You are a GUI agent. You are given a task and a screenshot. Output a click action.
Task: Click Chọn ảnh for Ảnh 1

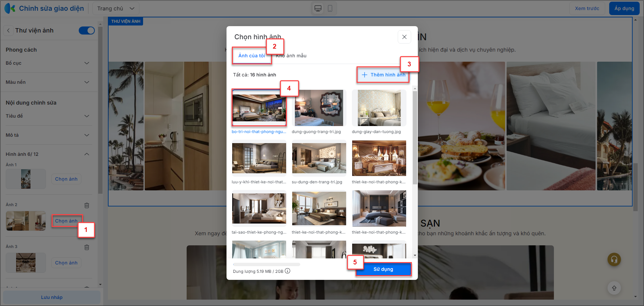click(x=66, y=179)
